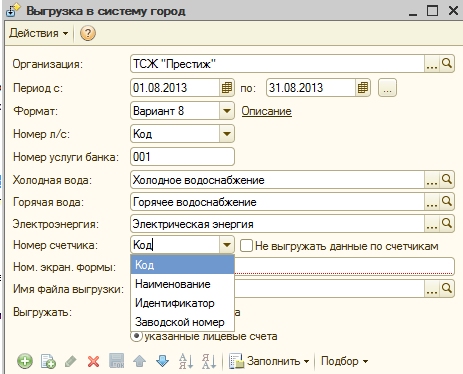The height and width of the screenshot is (374, 463).
Task: Open the Заполнить dropdown button
Action: click(x=269, y=361)
